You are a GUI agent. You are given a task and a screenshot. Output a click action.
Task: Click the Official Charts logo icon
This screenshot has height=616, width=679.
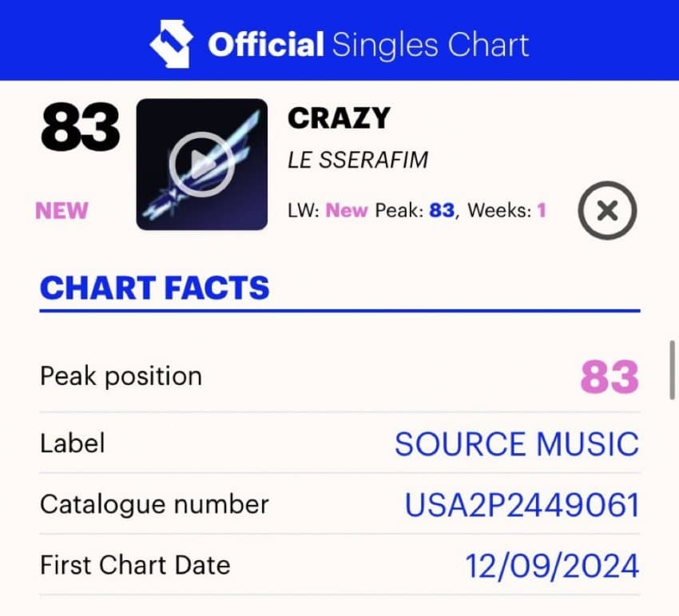click(x=169, y=42)
